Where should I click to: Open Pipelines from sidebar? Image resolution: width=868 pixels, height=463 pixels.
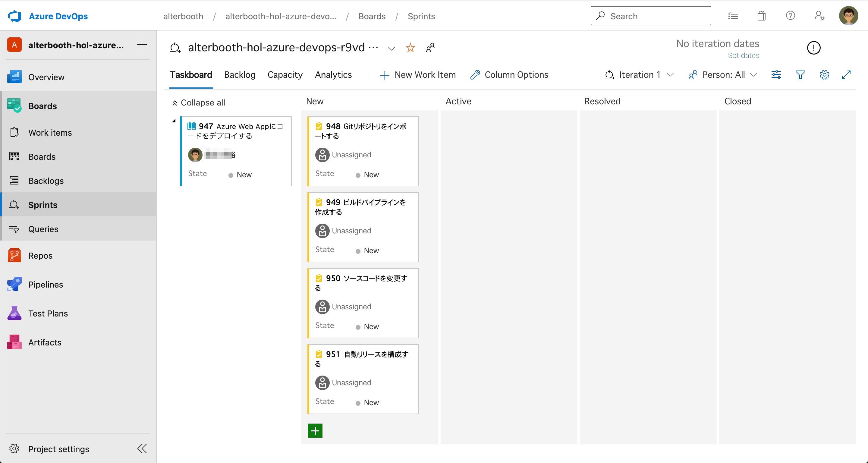(x=46, y=285)
